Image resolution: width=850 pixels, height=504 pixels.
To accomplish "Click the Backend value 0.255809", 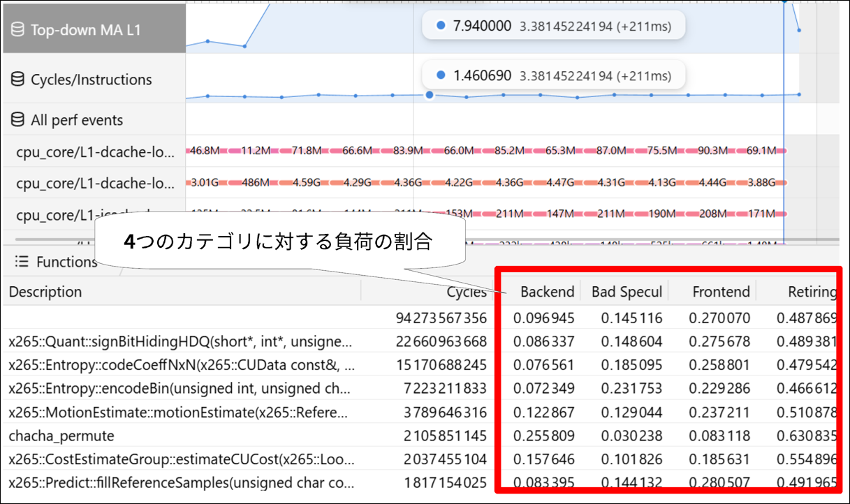I will tap(544, 436).
